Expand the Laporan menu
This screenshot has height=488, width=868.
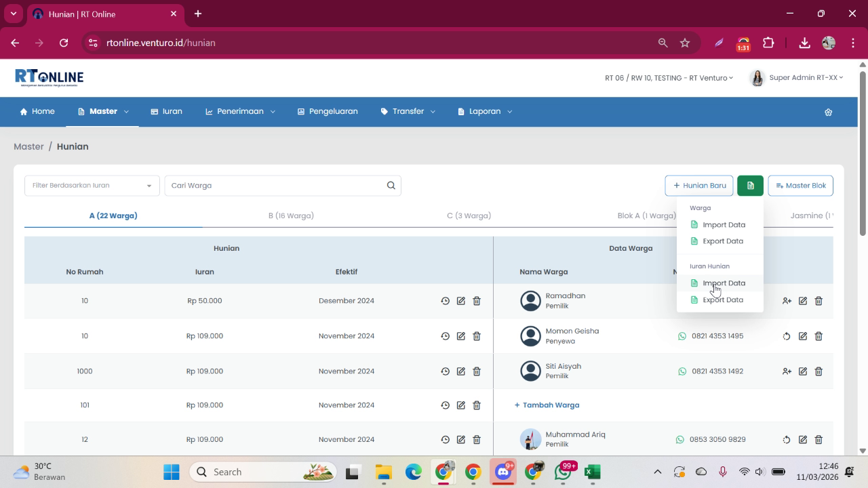(x=485, y=111)
